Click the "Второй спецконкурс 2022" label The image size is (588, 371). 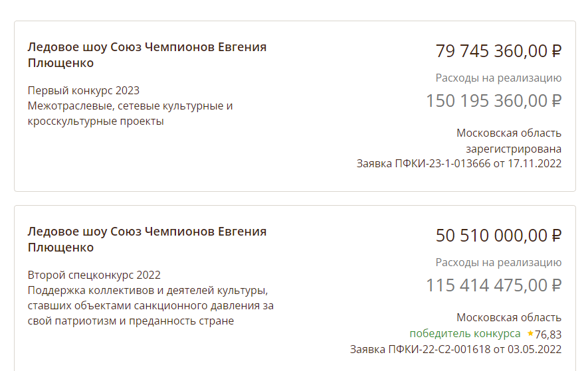point(94,275)
